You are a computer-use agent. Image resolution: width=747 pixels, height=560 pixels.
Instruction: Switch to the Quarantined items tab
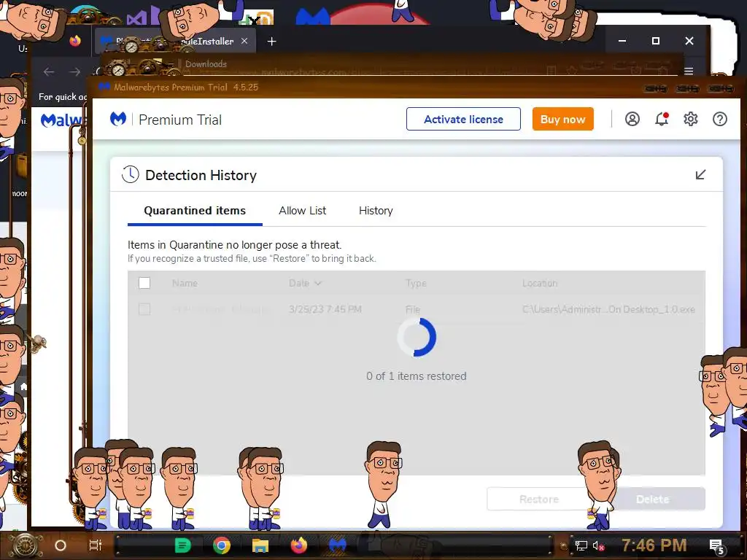195,211
